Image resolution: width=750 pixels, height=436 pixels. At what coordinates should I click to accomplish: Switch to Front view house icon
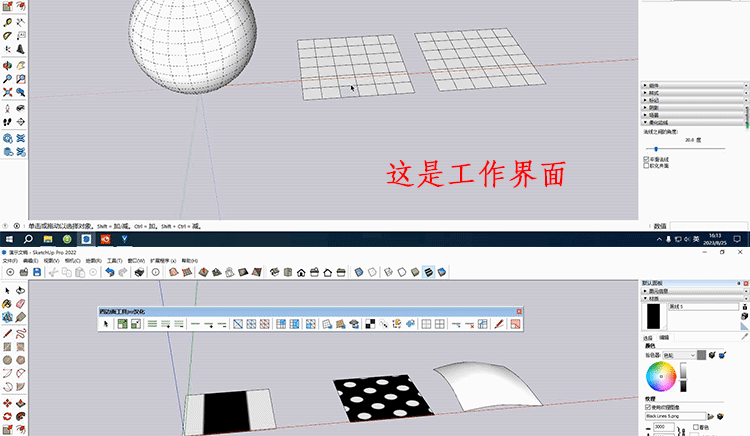click(301, 272)
